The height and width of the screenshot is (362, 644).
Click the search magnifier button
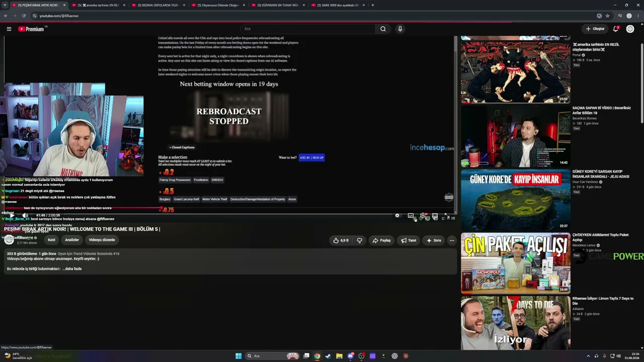pyautogui.click(x=383, y=29)
